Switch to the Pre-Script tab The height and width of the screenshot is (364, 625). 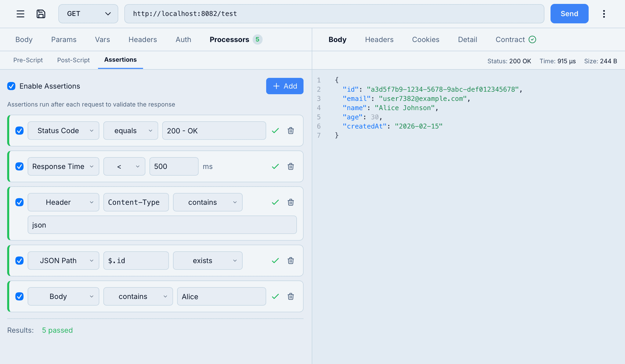tap(28, 60)
